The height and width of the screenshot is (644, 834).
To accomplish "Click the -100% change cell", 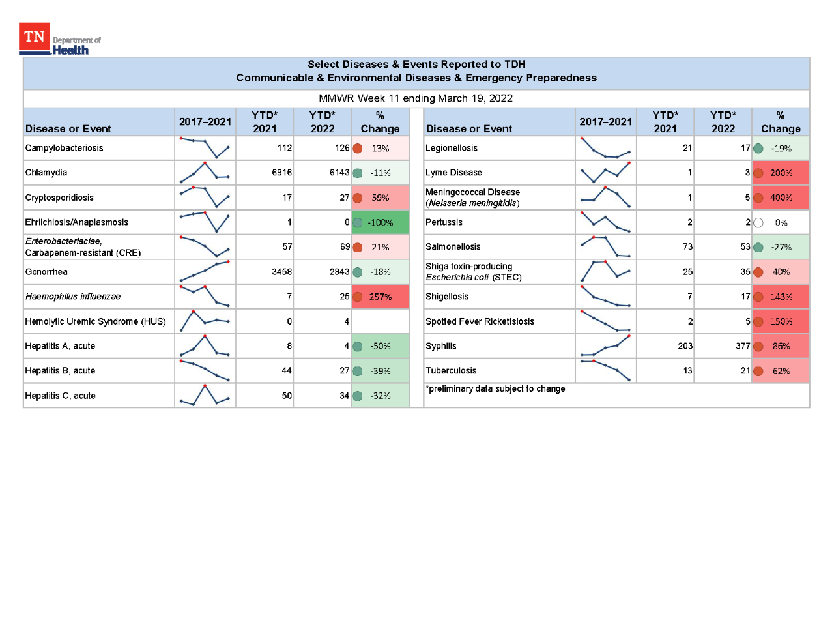I will click(381, 222).
